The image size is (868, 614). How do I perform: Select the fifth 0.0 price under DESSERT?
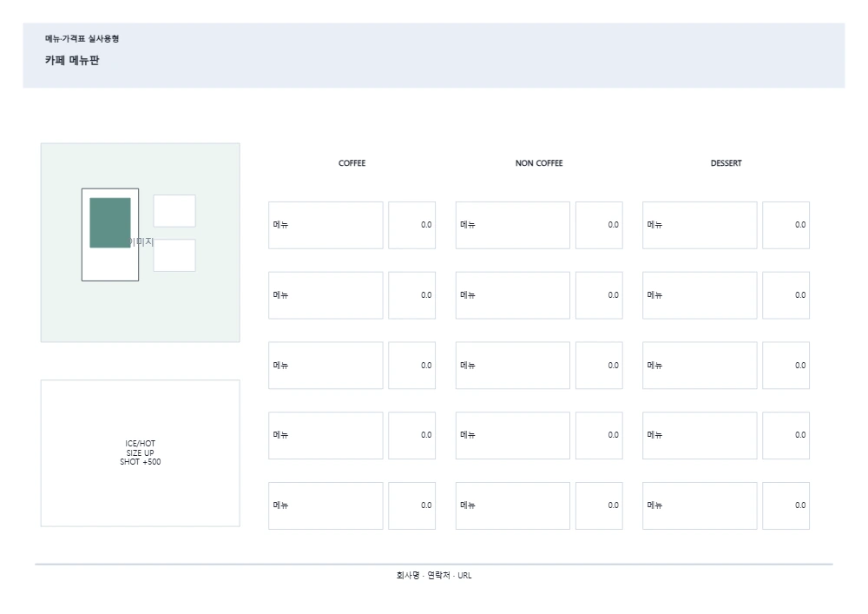point(786,505)
